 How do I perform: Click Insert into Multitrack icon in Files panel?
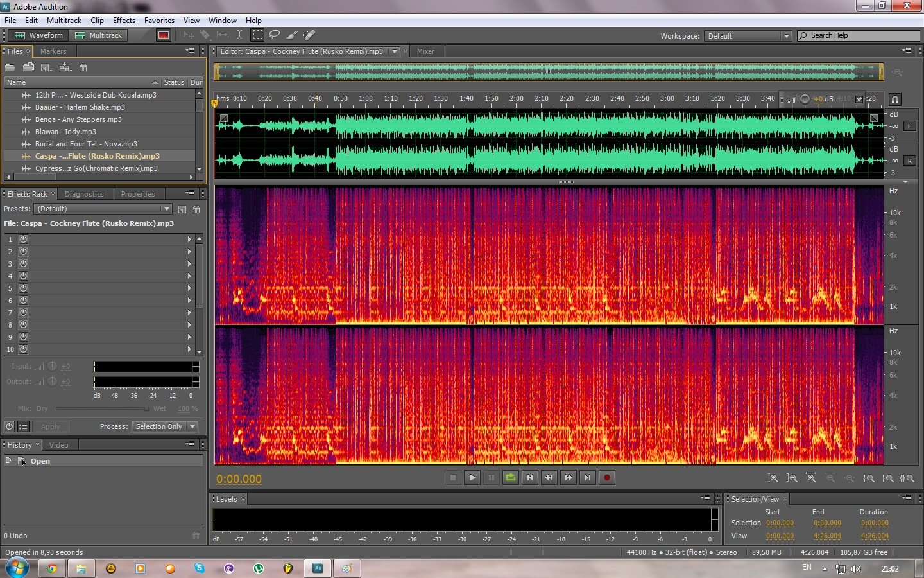[x=65, y=67]
